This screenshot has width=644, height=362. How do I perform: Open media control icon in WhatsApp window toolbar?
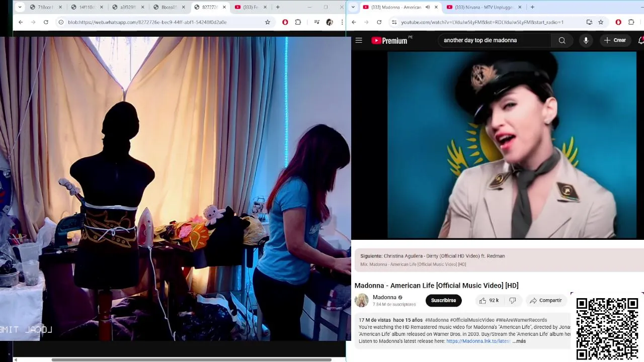[316, 22]
